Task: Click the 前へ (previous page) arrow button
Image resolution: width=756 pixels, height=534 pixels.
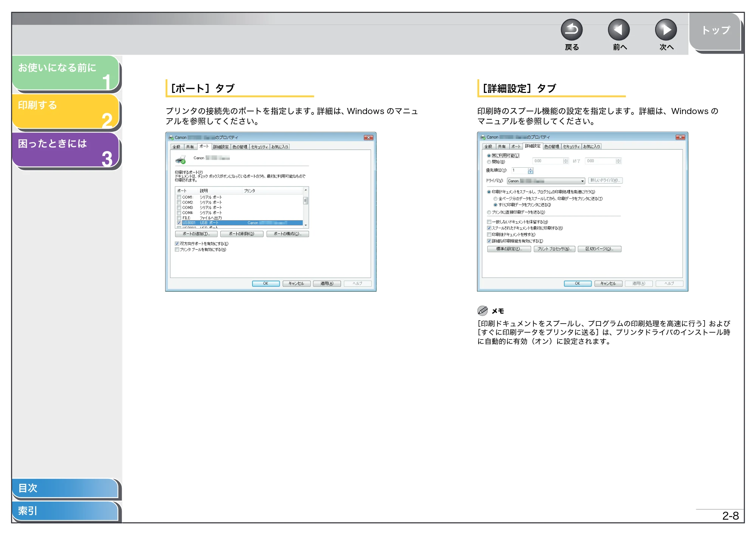Action: (x=619, y=30)
